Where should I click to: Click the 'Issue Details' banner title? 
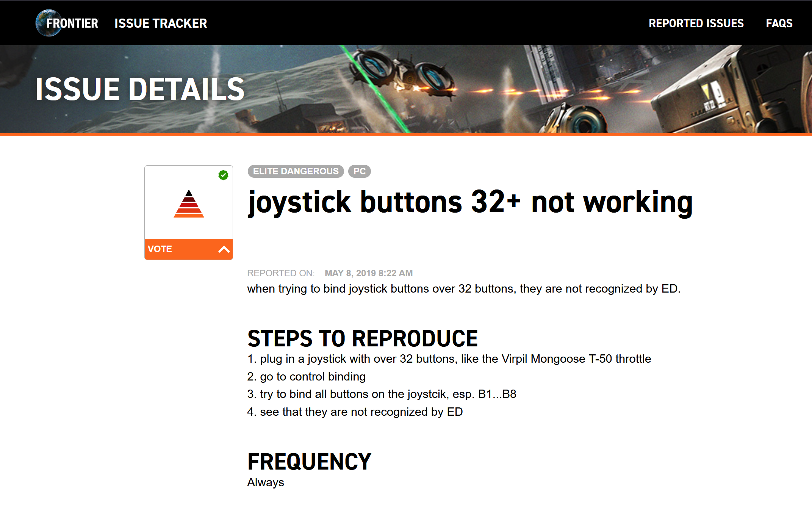tap(140, 89)
